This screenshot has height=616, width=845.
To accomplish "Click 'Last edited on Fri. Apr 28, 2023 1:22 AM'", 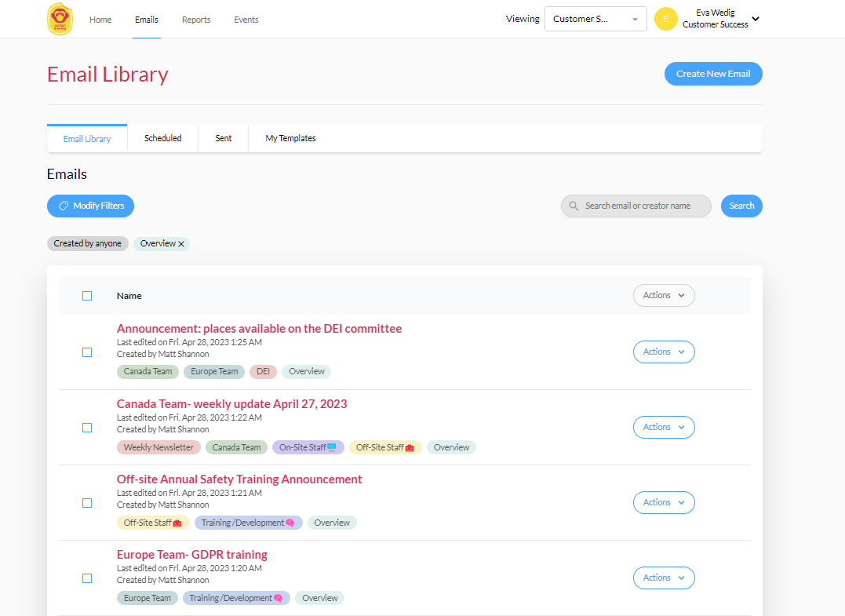I will [x=189, y=417].
